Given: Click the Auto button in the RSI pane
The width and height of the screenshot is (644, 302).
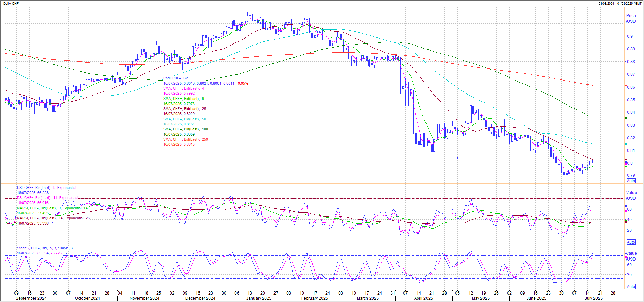Looking at the screenshot, I should coord(631,242).
